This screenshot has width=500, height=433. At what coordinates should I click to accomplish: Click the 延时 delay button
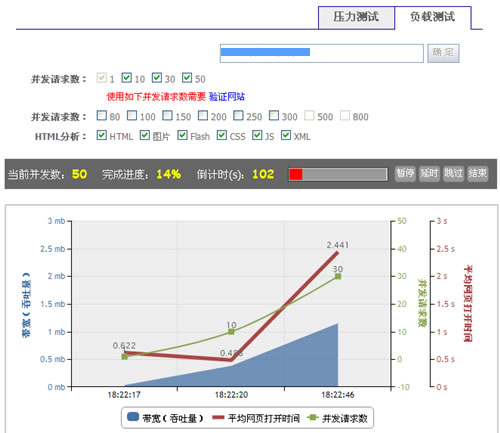(x=429, y=174)
